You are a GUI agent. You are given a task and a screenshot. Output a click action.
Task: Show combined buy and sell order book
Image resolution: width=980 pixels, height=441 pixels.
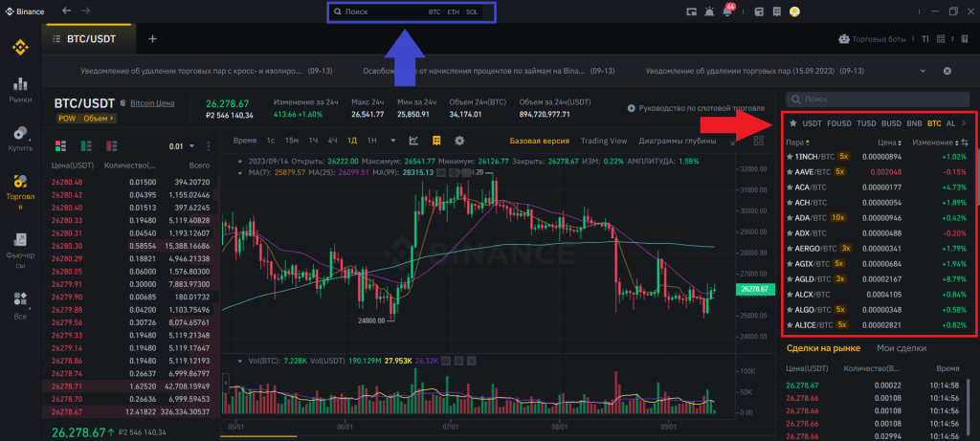point(60,145)
